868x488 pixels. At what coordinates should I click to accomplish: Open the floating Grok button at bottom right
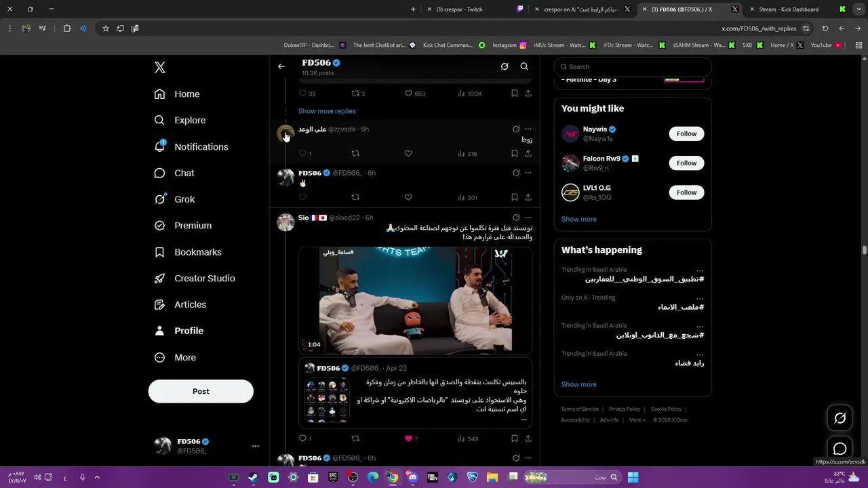840,418
